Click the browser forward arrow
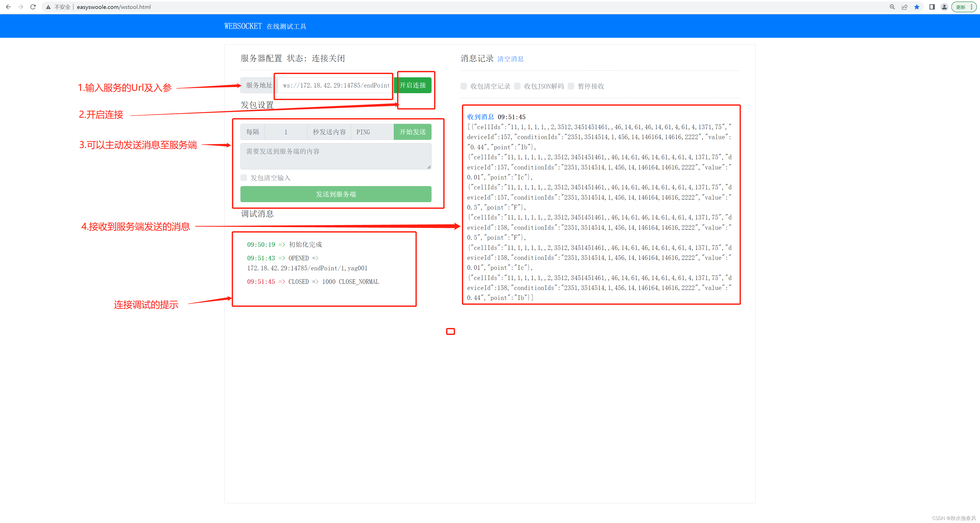Image resolution: width=980 pixels, height=523 pixels. tap(20, 7)
